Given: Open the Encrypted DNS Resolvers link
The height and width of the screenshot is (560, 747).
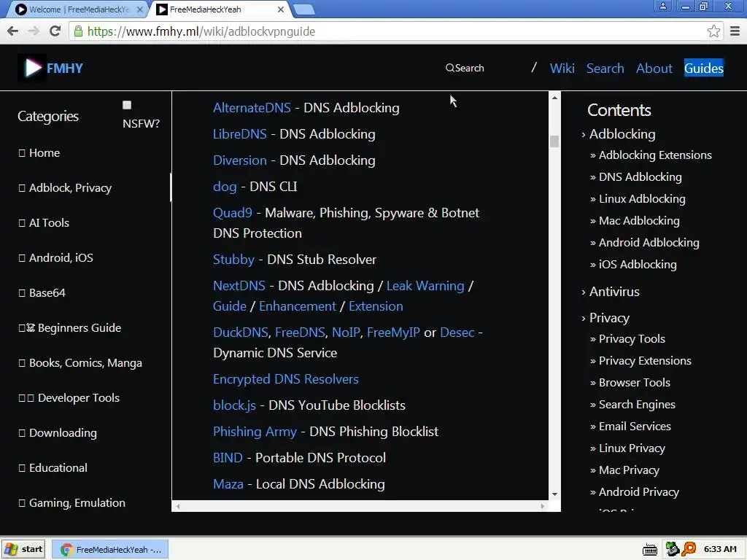Looking at the screenshot, I should tap(286, 378).
